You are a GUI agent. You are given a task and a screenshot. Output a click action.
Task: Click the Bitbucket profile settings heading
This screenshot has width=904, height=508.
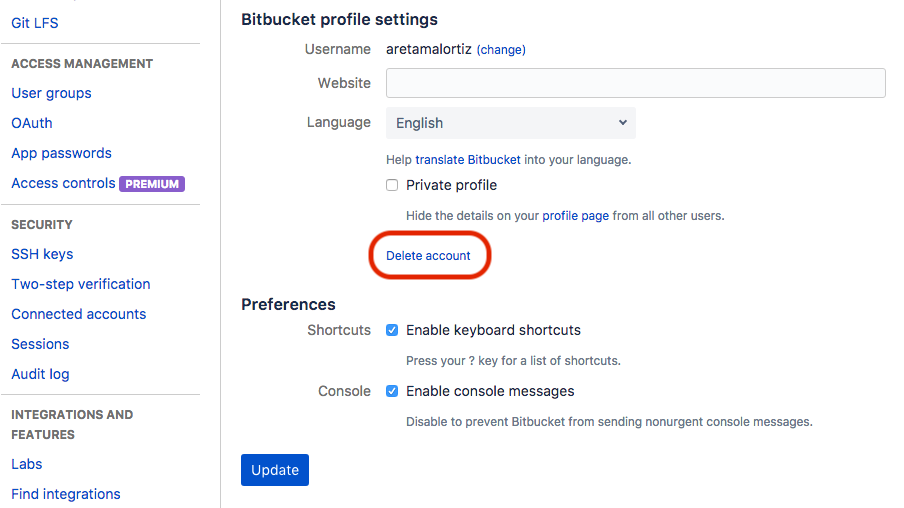tap(339, 20)
